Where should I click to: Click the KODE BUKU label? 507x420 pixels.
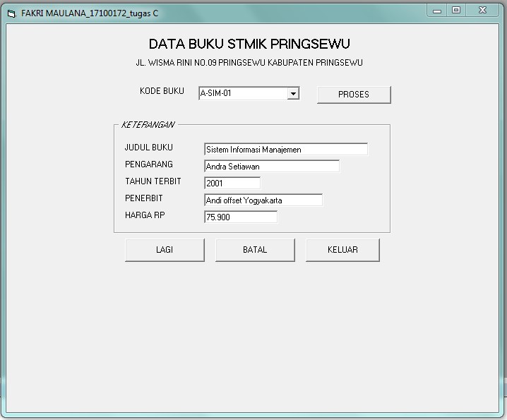pos(162,91)
